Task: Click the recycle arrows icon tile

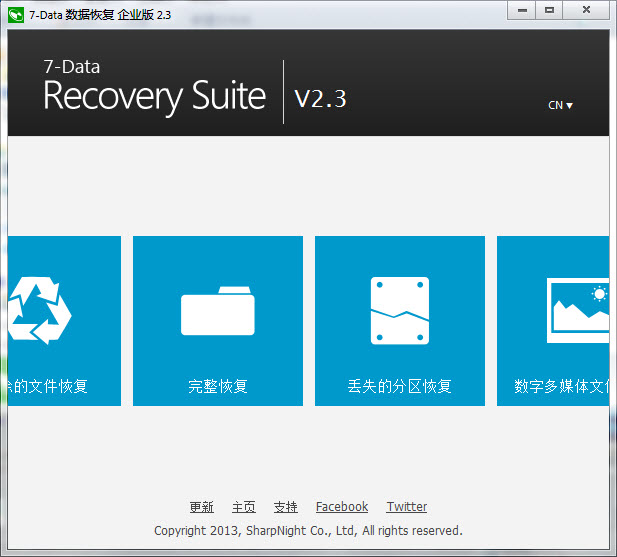Action: tap(42, 310)
